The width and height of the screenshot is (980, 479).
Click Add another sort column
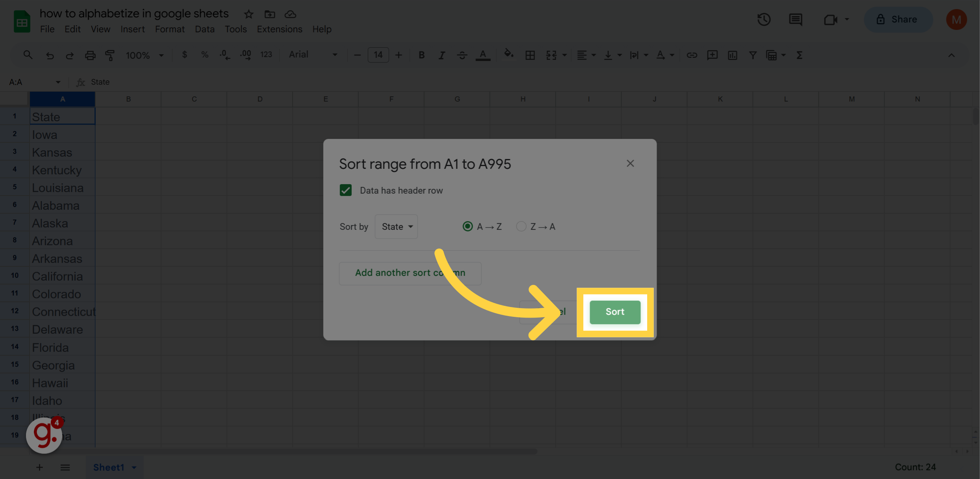[x=410, y=273]
